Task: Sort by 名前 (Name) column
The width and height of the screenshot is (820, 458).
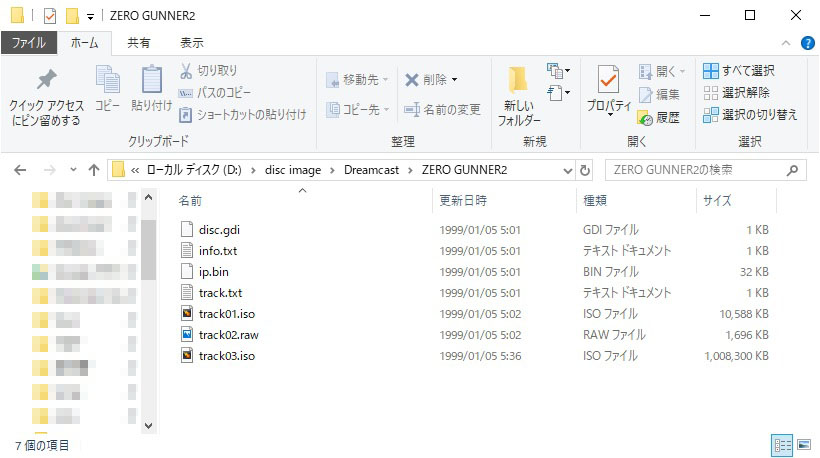Action: coord(190,201)
